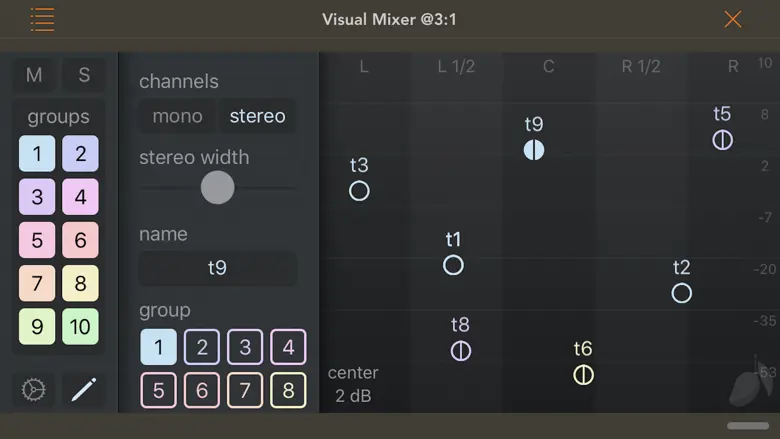Image resolution: width=780 pixels, height=439 pixels.
Task: Select the t2 channel marker
Action: point(681,293)
